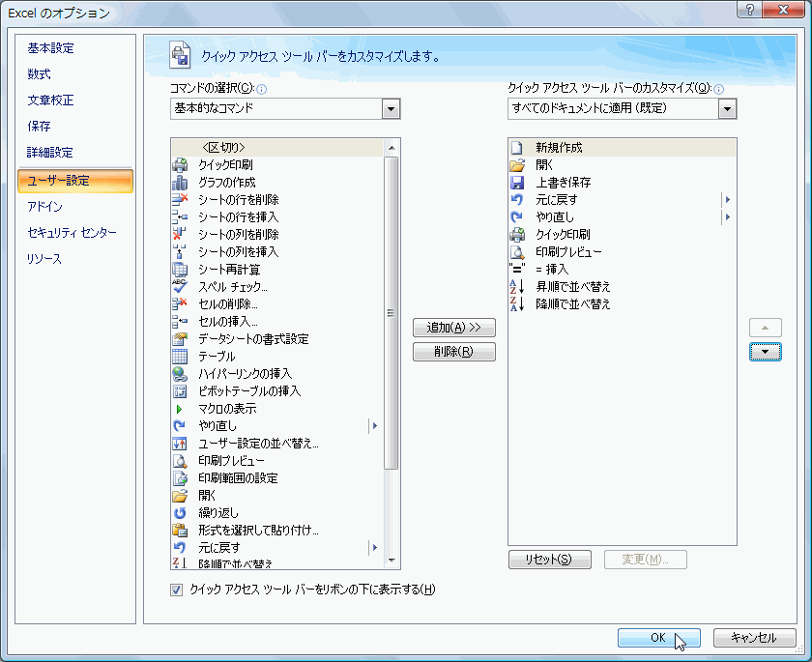
Task: Click the テーブル grid icon
Action: pyautogui.click(x=180, y=357)
